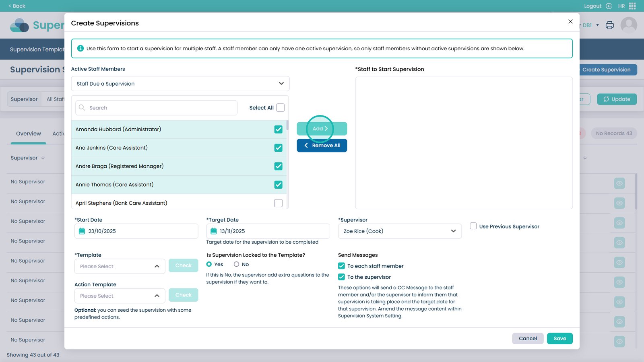Viewport: 644px width, 362px height.
Task: Enable Use Previous Supervisor checkbox
Action: pyautogui.click(x=473, y=226)
